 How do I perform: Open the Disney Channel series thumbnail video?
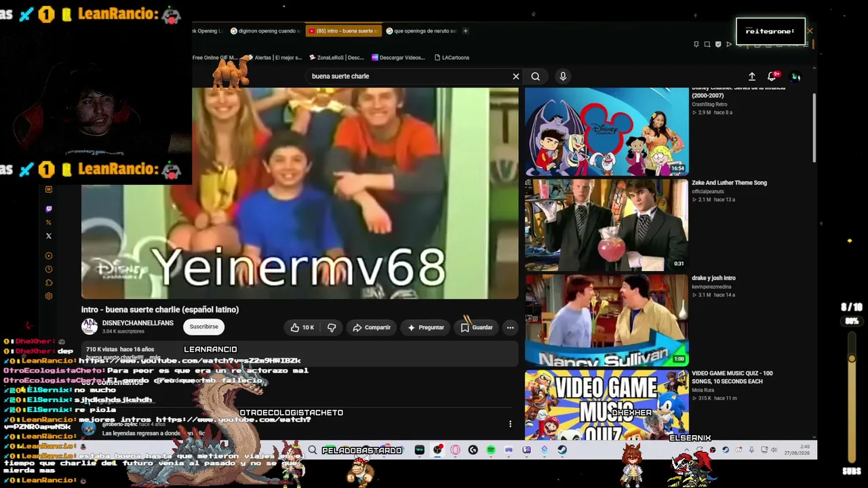(x=606, y=132)
